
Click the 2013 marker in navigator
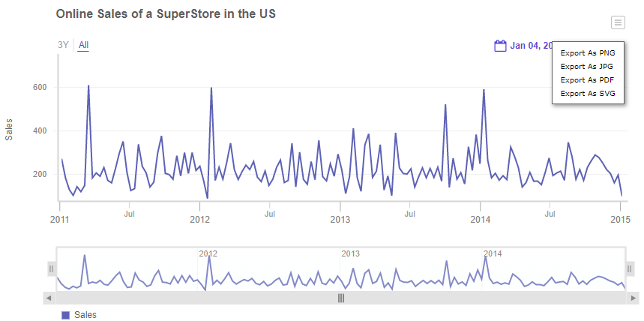click(x=351, y=253)
